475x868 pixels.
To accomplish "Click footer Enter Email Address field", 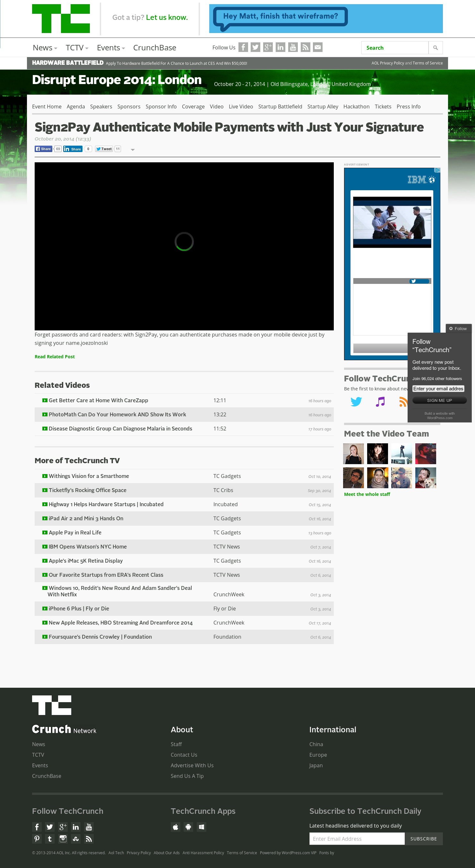I will click(x=357, y=839).
